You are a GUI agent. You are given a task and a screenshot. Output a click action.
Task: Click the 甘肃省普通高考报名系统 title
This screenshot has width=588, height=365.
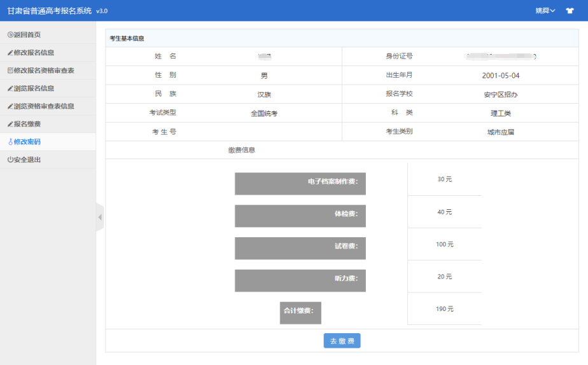50,11
